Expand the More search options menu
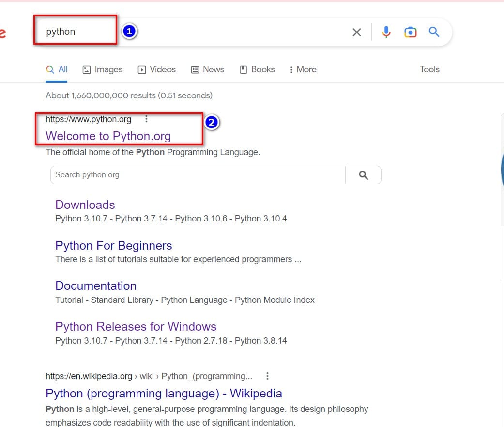The height and width of the screenshot is (427, 504). pos(303,69)
